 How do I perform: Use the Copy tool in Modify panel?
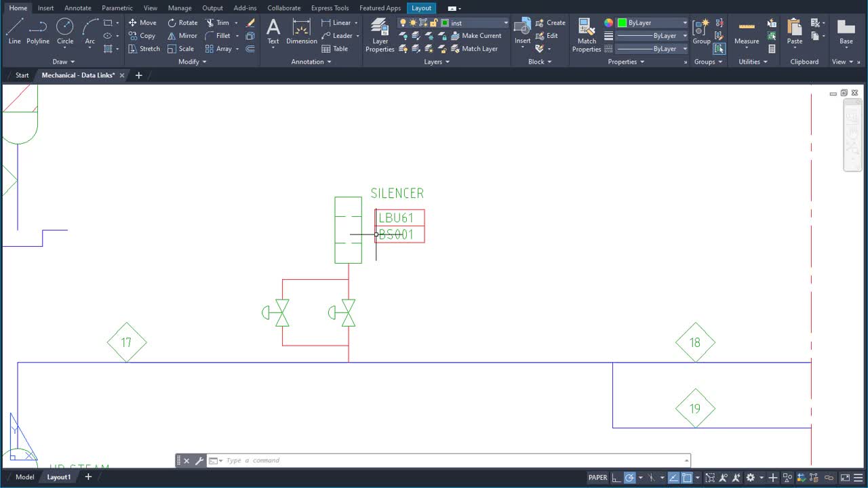pyautogui.click(x=142, y=35)
